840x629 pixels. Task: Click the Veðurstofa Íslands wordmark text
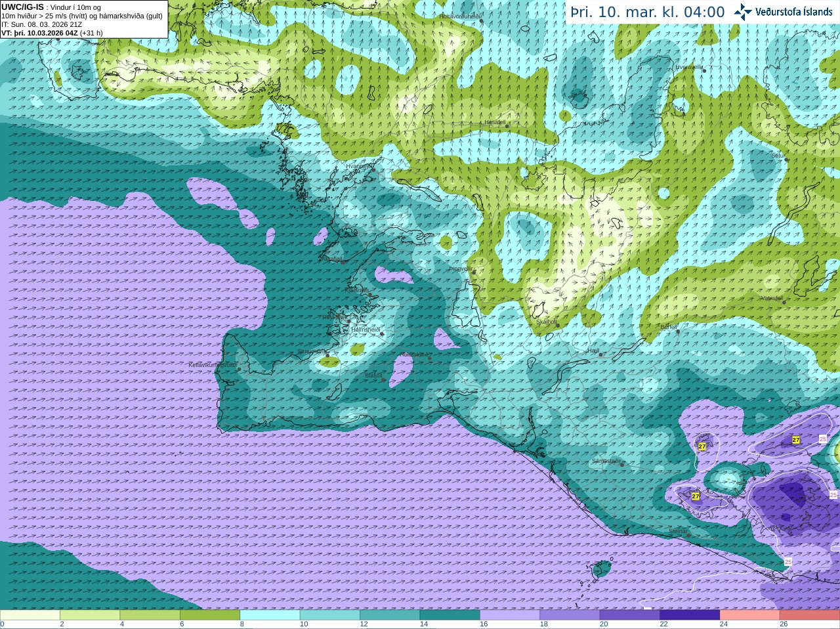click(x=794, y=12)
